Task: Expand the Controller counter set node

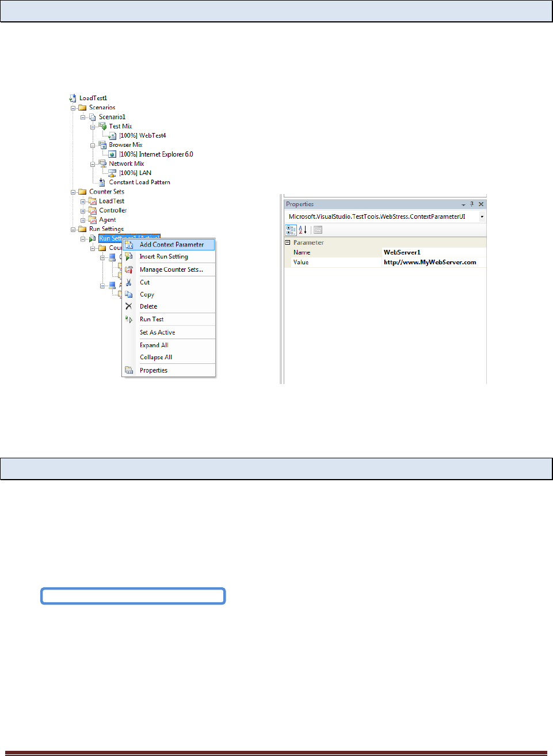Action: (83, 211)
